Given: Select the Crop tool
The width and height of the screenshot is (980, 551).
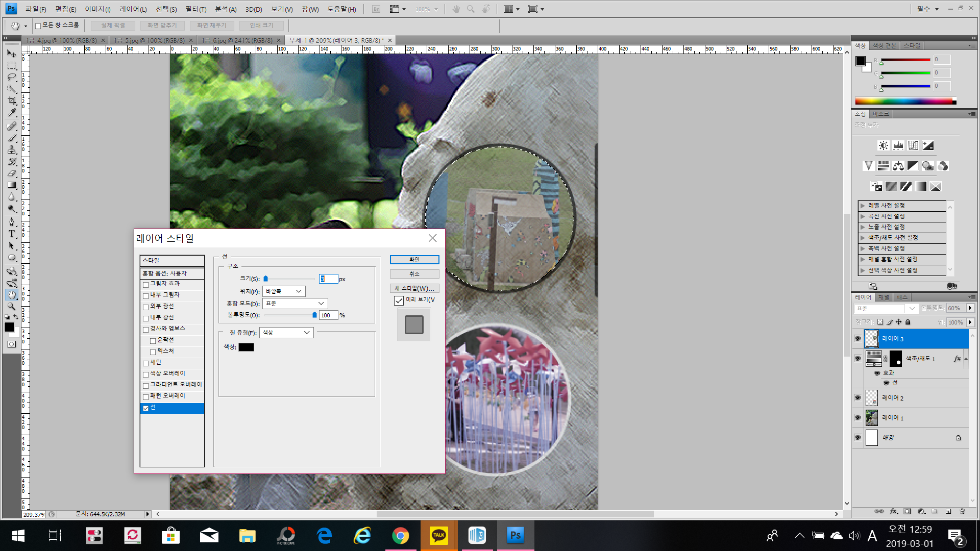Looking at the screenshot, I should [12, 101].
